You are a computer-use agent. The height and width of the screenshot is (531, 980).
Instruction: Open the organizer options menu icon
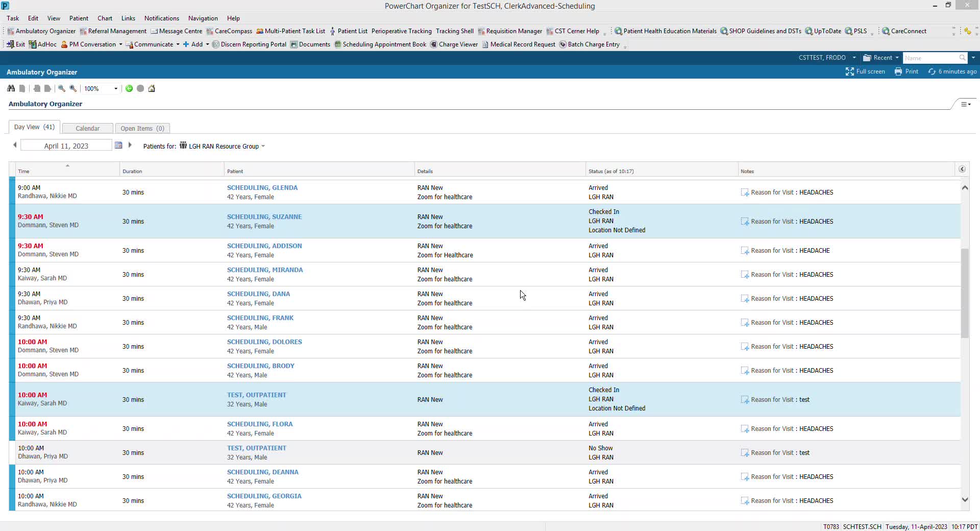pos(966,104)
